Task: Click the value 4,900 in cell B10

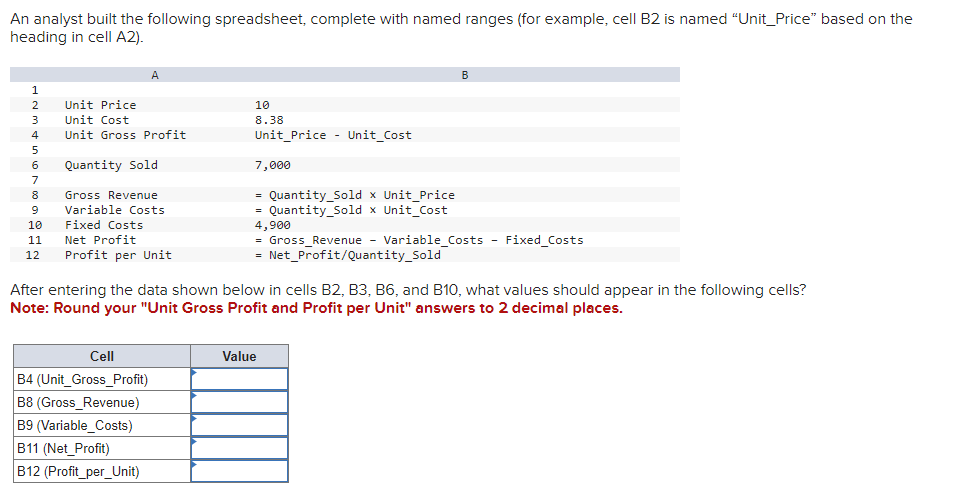Action: [272, 225]
